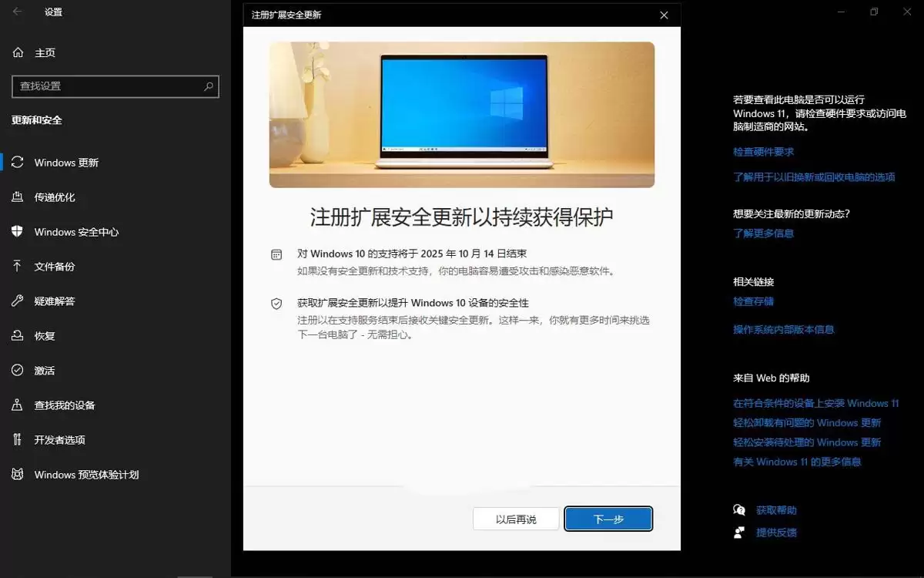Open the 主页 home icon

tap(18, 52)
